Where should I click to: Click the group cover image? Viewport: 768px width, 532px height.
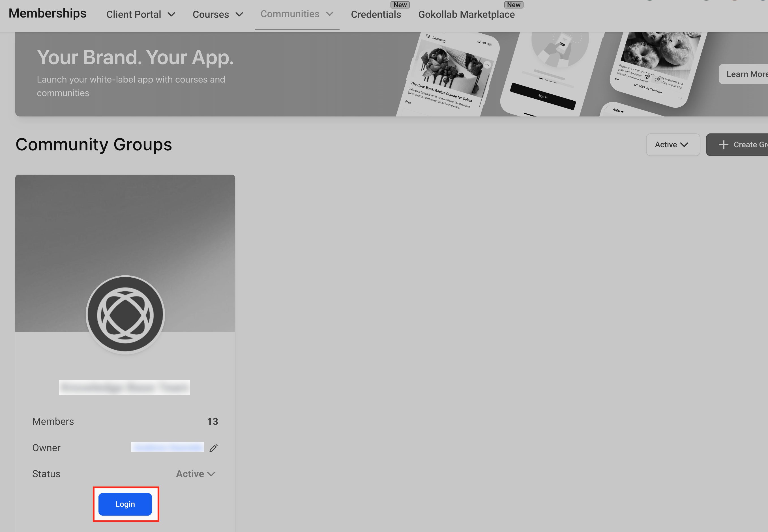(x=125, y=227)
